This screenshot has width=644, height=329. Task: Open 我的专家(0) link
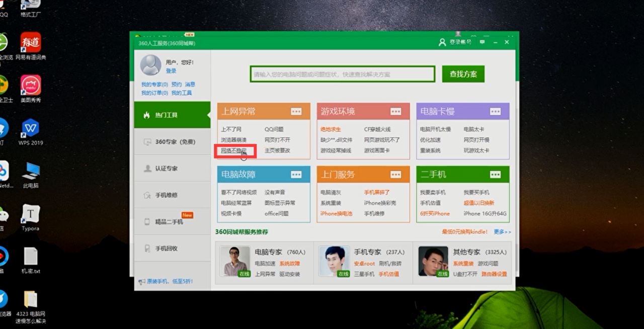(154, 85)
